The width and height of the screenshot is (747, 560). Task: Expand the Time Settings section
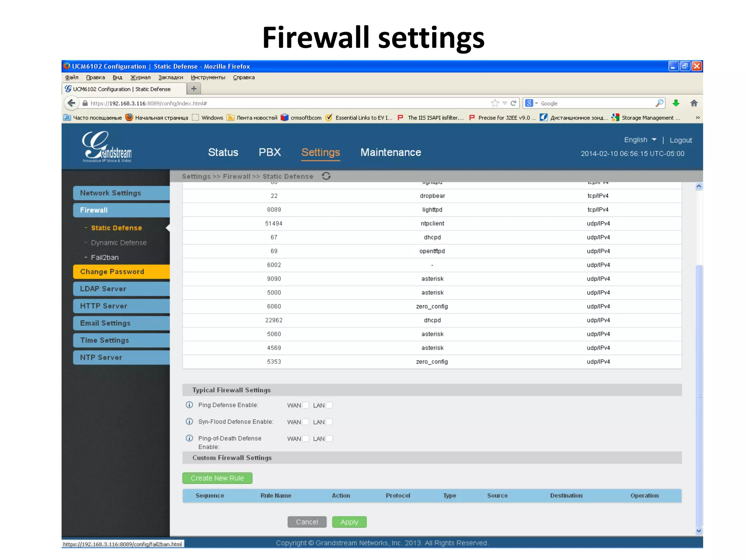tap(121, 340)
